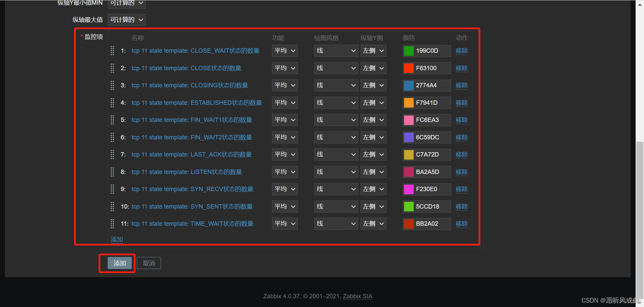Open 绘图风格 dropdown for FIN_WAIT1 row
This screenshot has height=307, width=644.
click(x=336, y=120)
